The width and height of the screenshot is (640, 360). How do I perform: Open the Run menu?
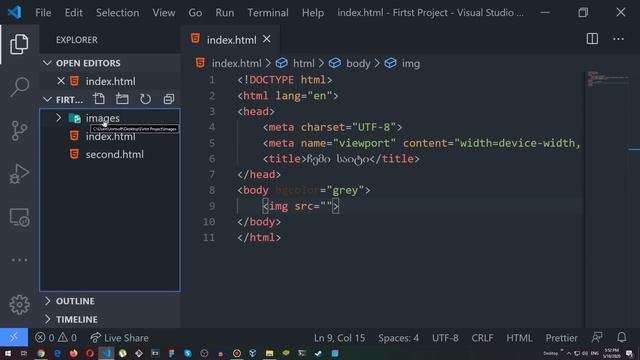click(225, 13)
